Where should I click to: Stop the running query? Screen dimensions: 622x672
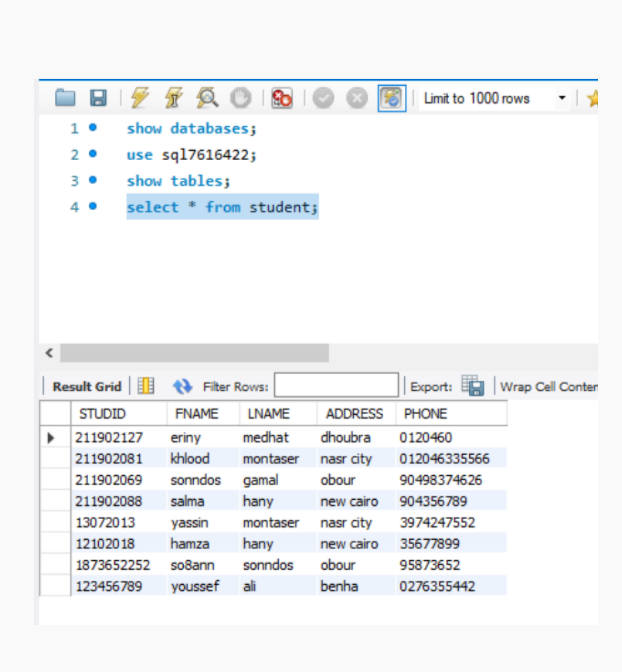click(x=242, y=98)
